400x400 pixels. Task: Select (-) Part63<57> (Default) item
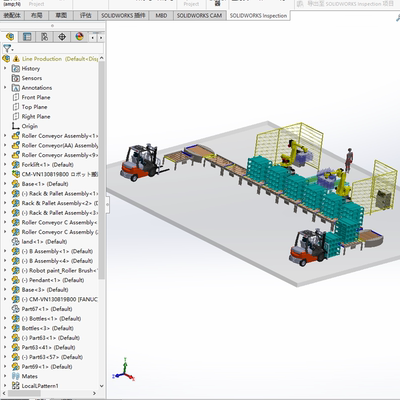point(52,357)
